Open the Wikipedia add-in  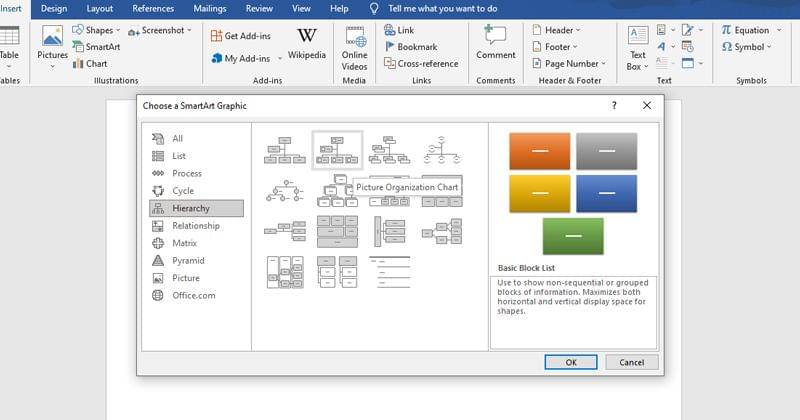[307, 42]
